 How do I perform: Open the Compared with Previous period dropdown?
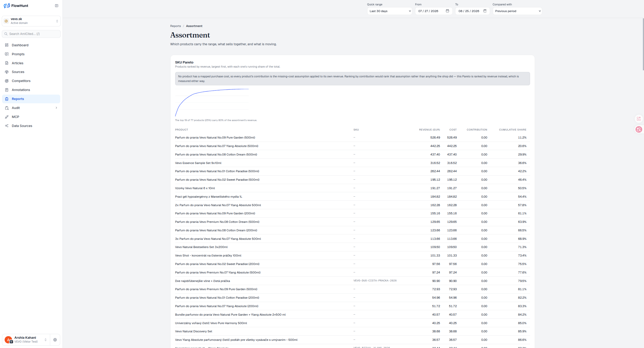517,11
